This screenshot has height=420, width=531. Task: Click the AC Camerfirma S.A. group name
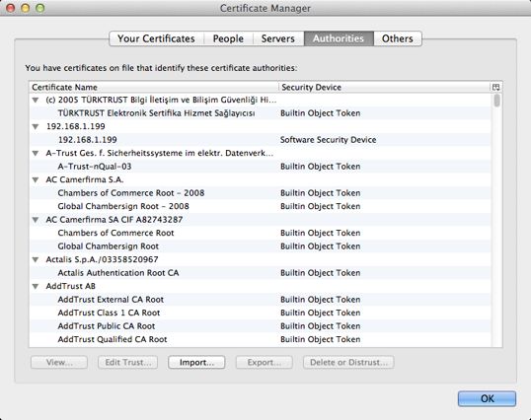pos(85,179)
